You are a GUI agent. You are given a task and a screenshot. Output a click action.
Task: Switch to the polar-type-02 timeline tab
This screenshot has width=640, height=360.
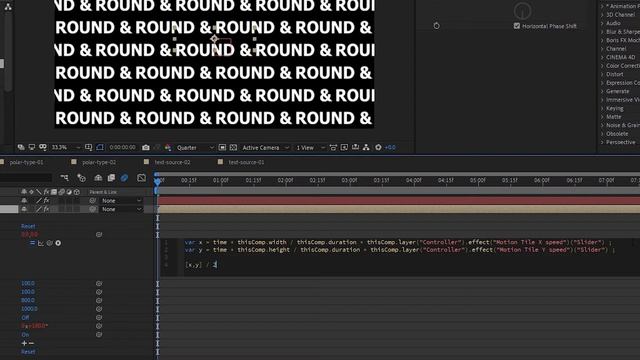coord(99,162)
